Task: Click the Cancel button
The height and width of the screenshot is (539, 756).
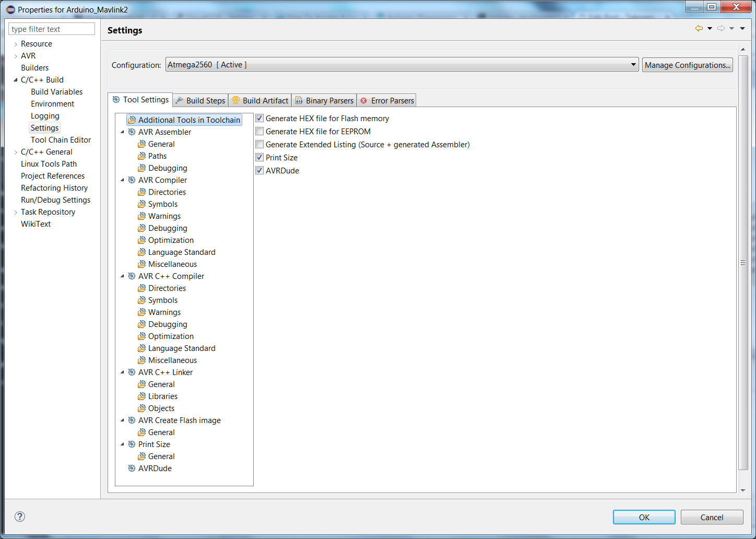Action: (x=712, y=517)
